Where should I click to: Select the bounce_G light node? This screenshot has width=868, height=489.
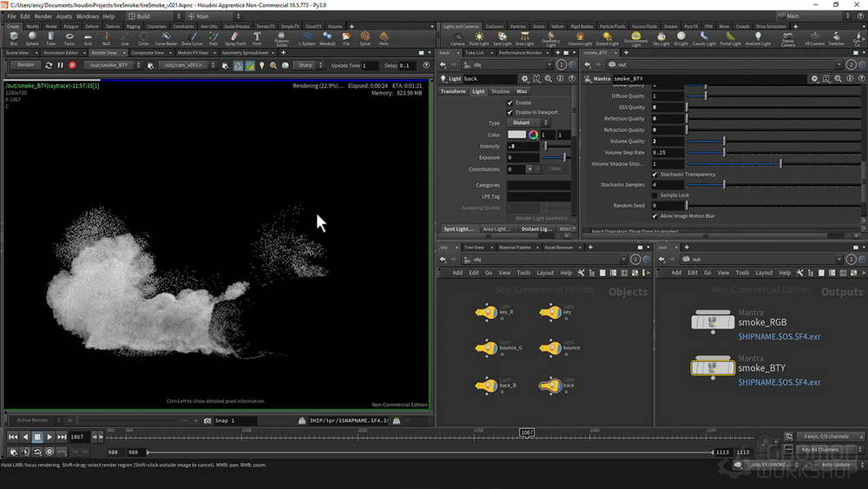coord(487,348)
